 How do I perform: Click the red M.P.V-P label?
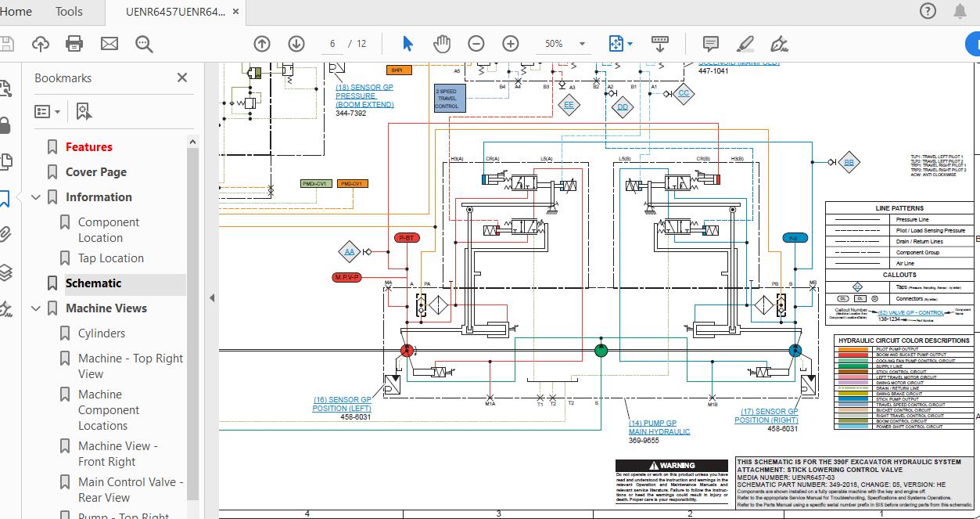[346, 277]
